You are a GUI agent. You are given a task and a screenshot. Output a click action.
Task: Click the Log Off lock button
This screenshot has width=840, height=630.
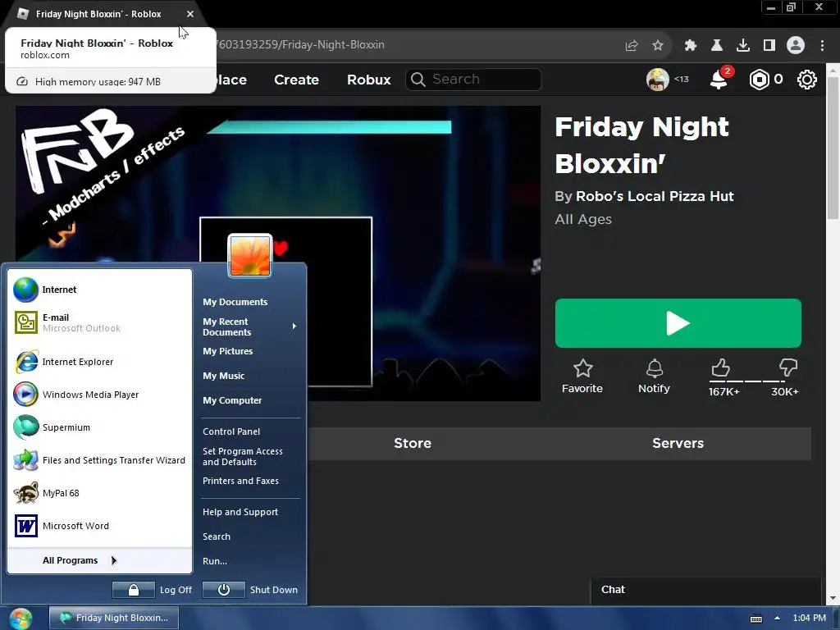pyautogui.click(x=134, y=590)
